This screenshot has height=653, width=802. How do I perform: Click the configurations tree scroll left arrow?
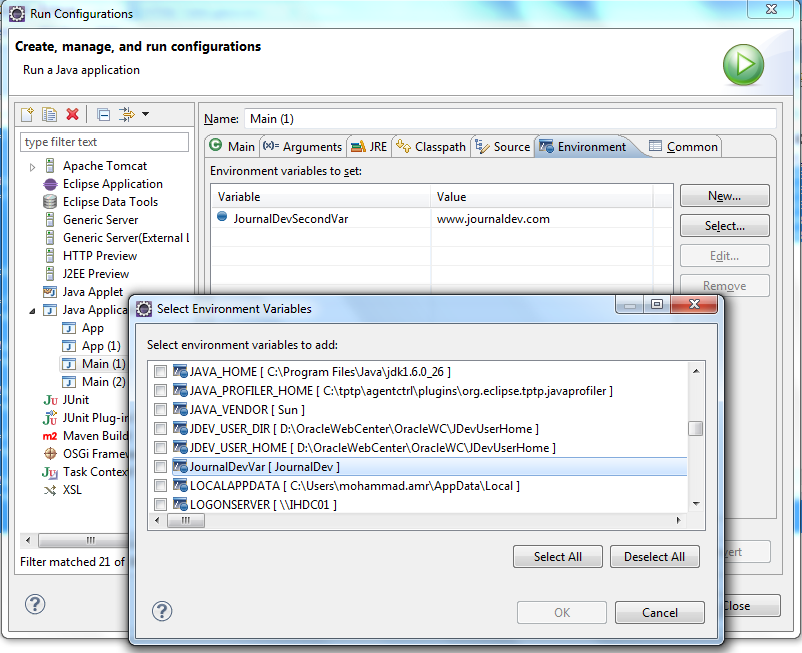(x=28, y=540)
